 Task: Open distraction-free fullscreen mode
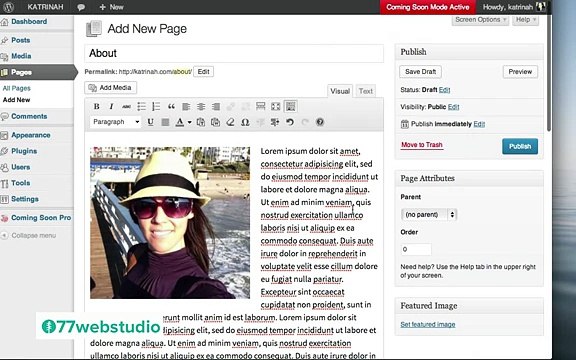point(276,107)
